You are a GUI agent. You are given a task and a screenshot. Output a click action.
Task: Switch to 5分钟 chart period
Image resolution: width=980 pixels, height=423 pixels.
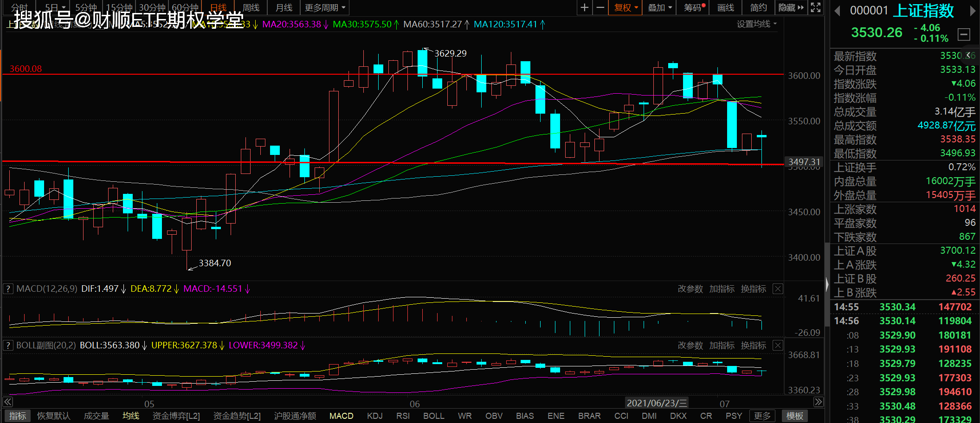click(x=86, y=7)
